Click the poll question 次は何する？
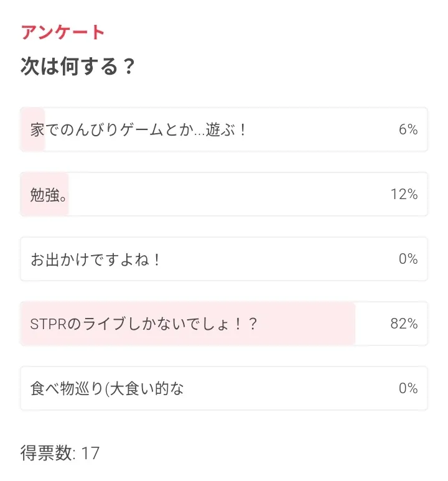 coord(78,67)
